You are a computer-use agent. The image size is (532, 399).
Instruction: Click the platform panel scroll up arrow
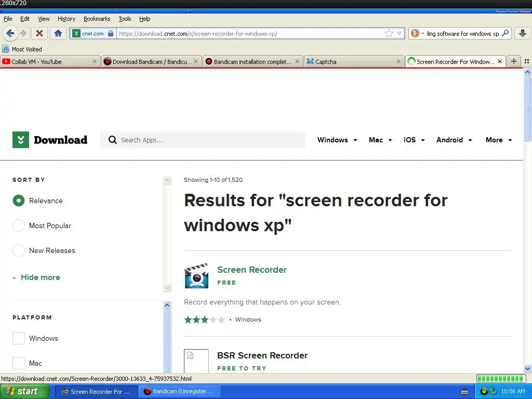tap(167, 305)
